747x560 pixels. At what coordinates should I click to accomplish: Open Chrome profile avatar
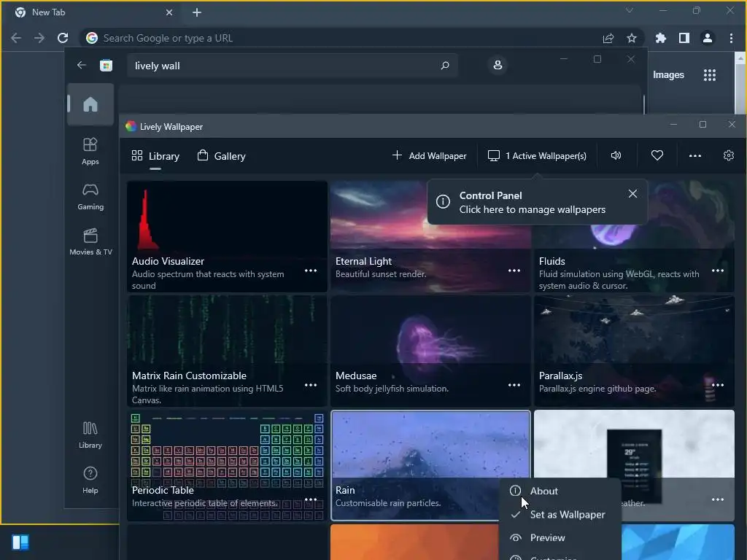click(x=707, y=38)
